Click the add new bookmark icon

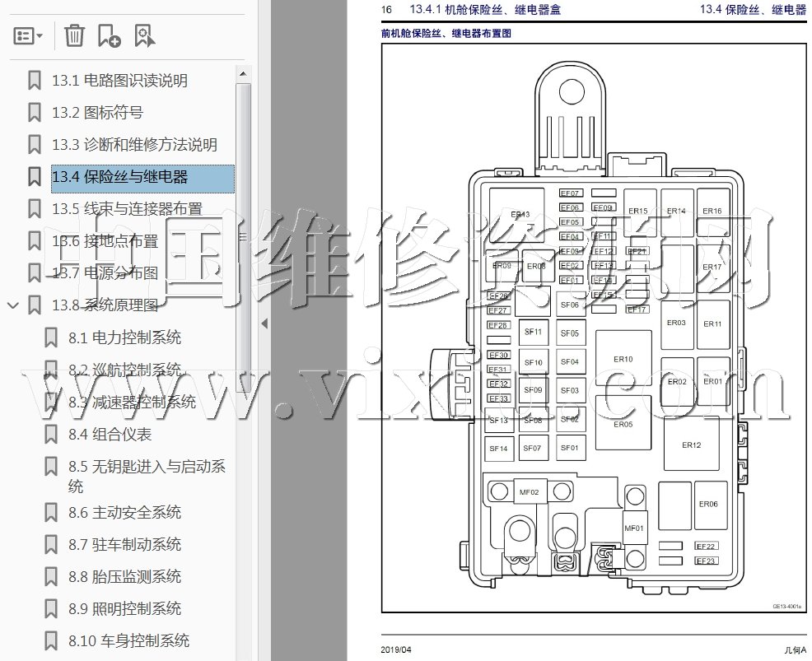click(x=109, y=35)
